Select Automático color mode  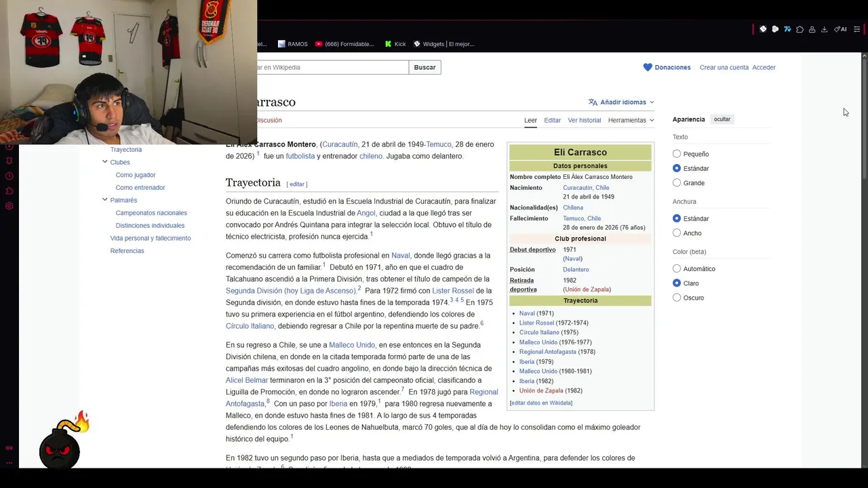pos(677,268)
